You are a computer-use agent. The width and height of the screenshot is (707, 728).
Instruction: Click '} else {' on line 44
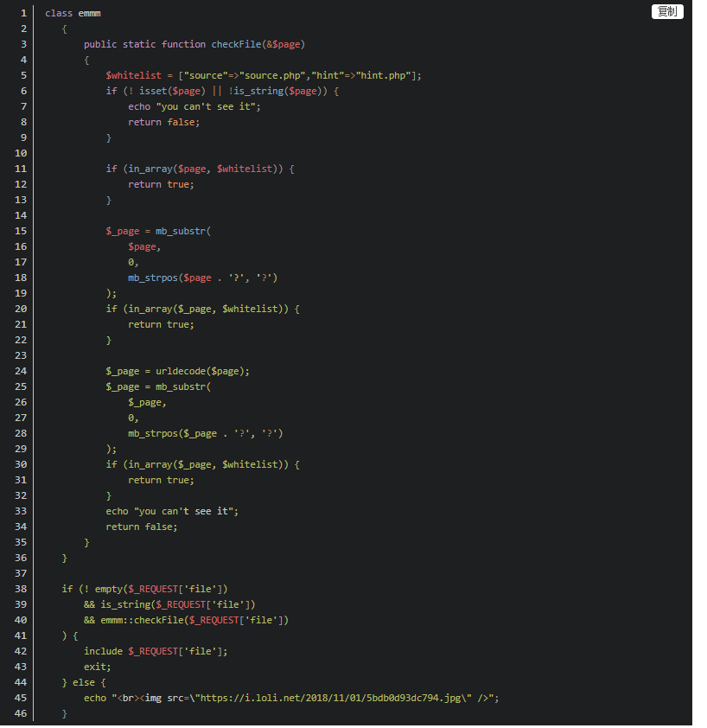click(84, 682)
